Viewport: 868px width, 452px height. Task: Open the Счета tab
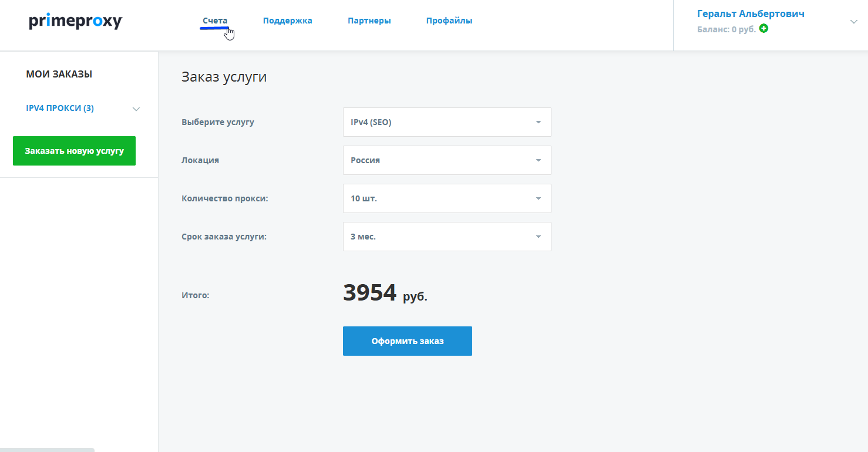[215, 21]
